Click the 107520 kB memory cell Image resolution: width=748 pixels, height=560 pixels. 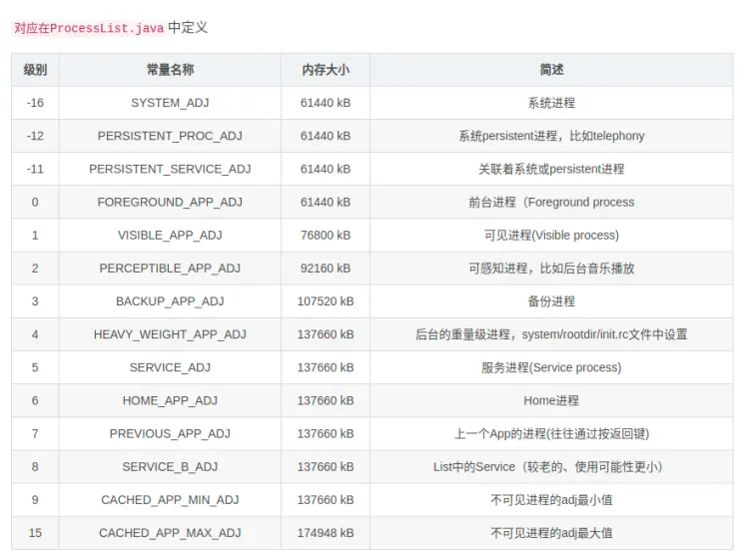coord(326,301)
